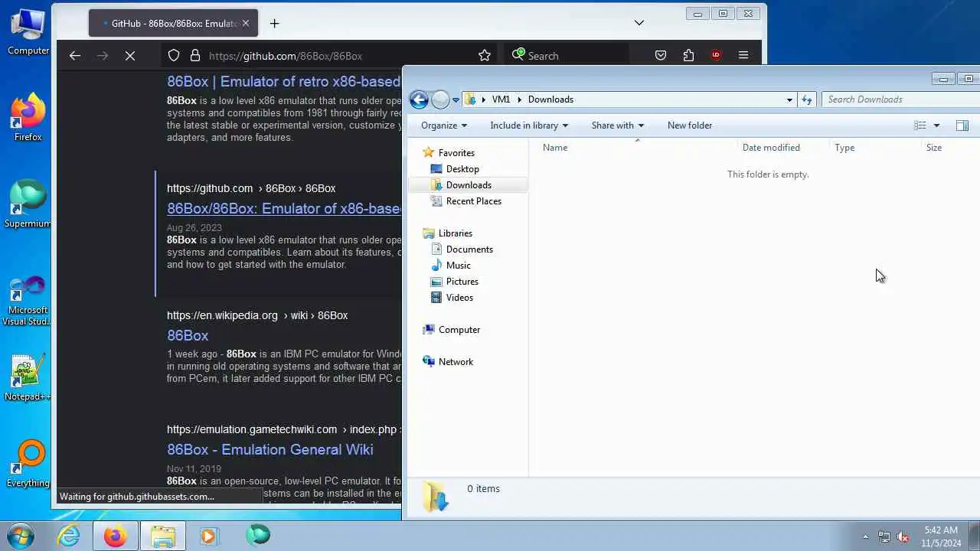This screenshot has height=551, width=980.
Task: Click the Explorer back navigation arrow
Action: tap(419, 99)
